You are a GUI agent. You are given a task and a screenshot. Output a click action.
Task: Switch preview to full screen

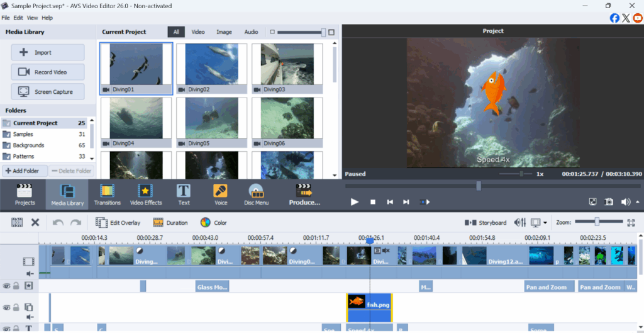[592, 201]
